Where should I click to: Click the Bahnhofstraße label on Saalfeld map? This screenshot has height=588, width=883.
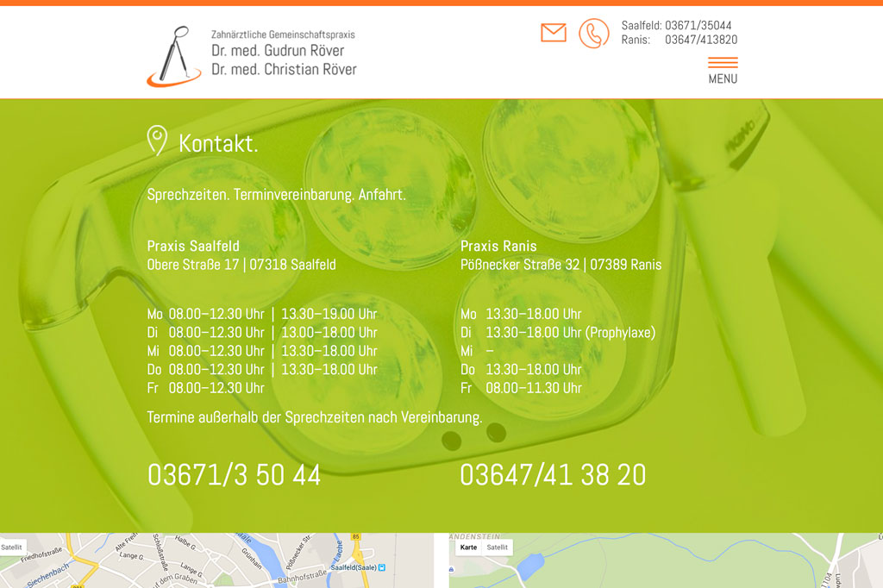click(x=302, y=576)
